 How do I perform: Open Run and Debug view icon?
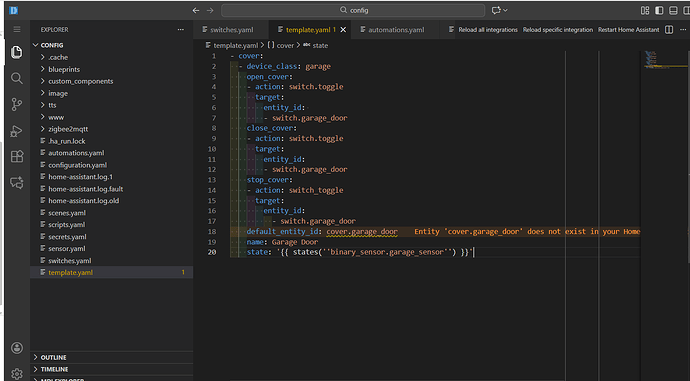(16, 131)
